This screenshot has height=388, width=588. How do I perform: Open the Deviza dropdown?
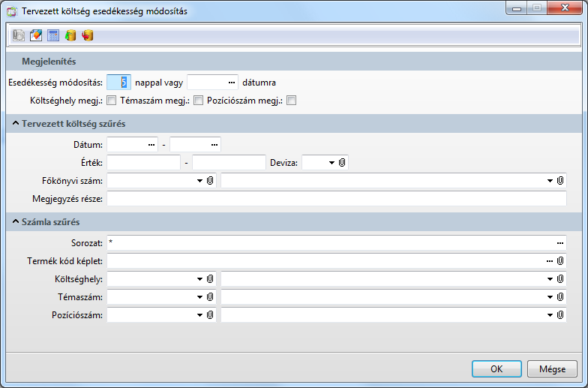coord(331,162)
